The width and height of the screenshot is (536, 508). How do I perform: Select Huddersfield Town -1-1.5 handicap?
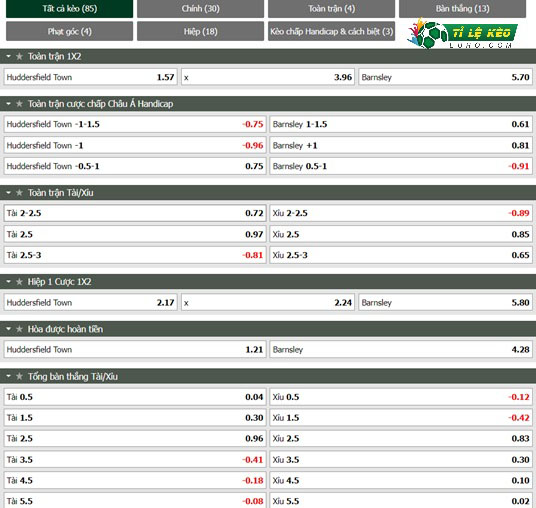click(135, 124)
